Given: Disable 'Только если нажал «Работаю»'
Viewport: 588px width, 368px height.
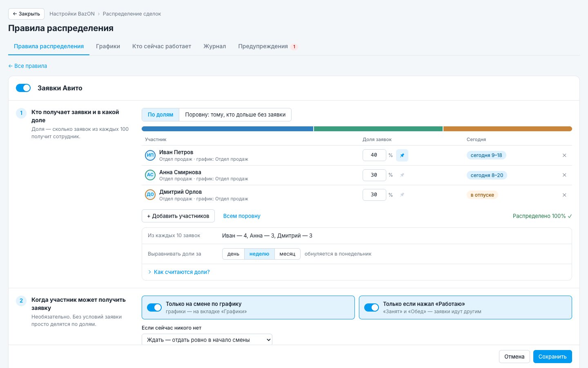Looking at the screenshot, I should pyautogui.click(x=372, y=307).
